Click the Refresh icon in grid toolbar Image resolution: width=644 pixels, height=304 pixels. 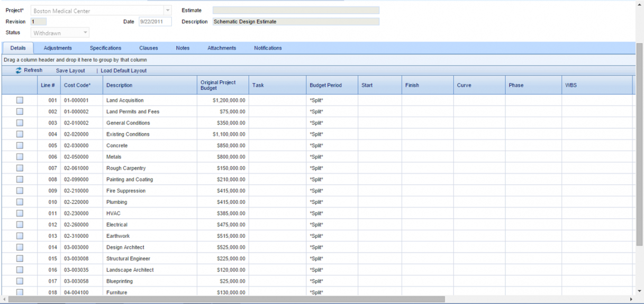click(19, 70)
